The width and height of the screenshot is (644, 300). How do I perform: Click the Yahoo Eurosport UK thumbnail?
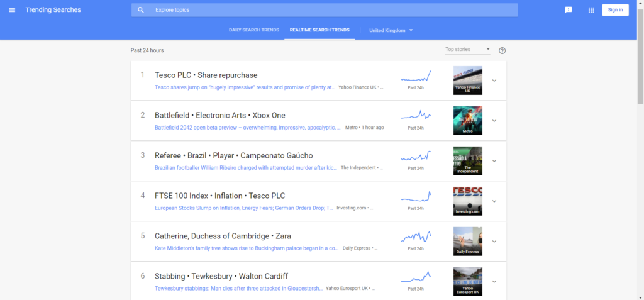[x=468, y=282]
